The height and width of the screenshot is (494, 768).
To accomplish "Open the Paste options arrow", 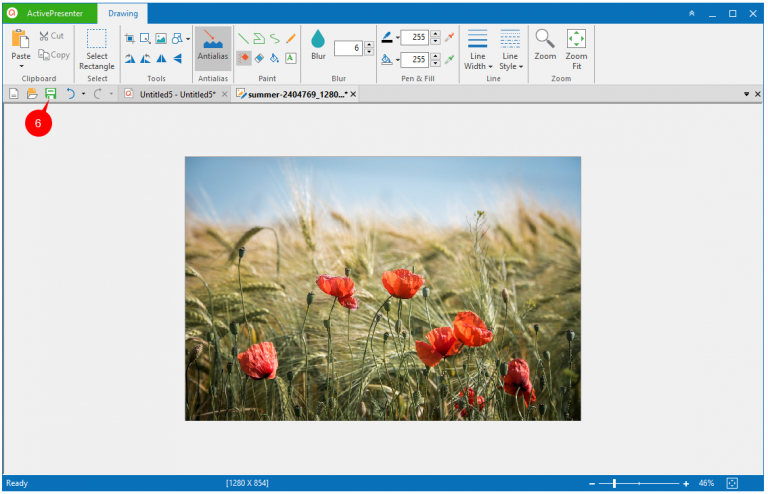I will (x=21, y=66).
